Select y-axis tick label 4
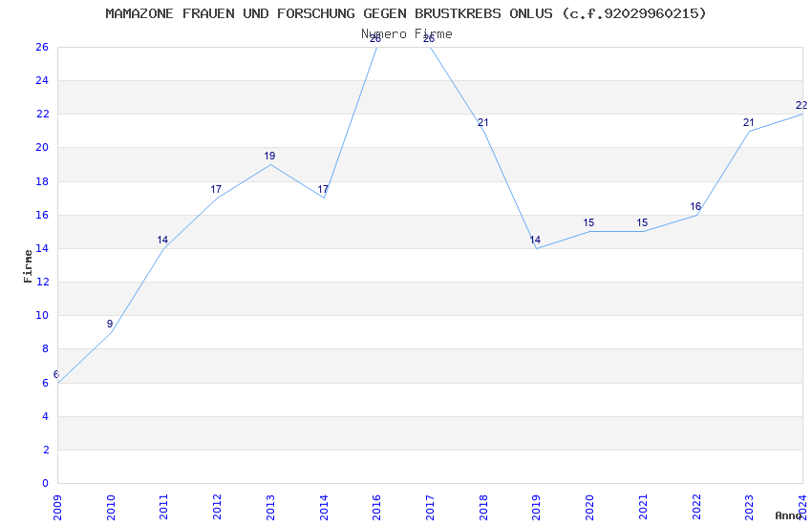This screenshot has height=525, width=812. coord(45,416)
